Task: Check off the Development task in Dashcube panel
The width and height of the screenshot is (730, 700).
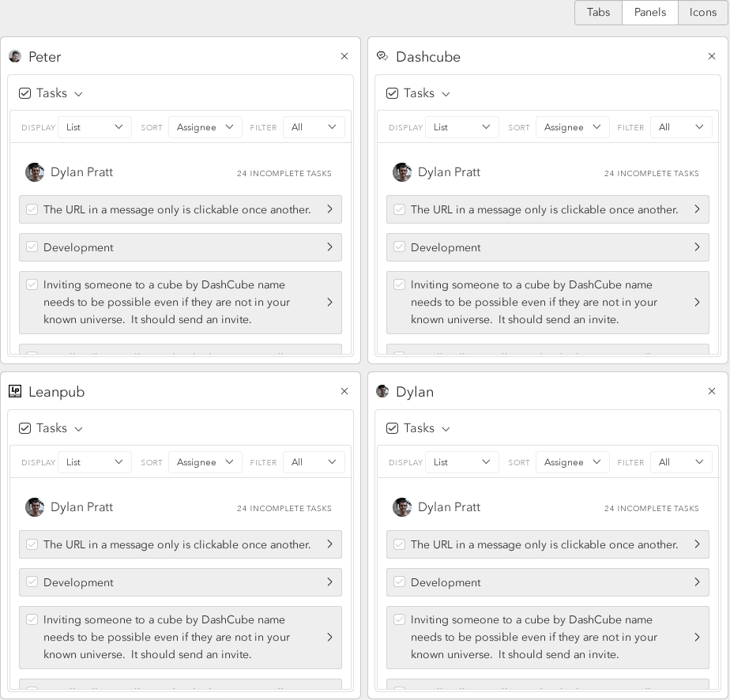Action: pos(399,247)
